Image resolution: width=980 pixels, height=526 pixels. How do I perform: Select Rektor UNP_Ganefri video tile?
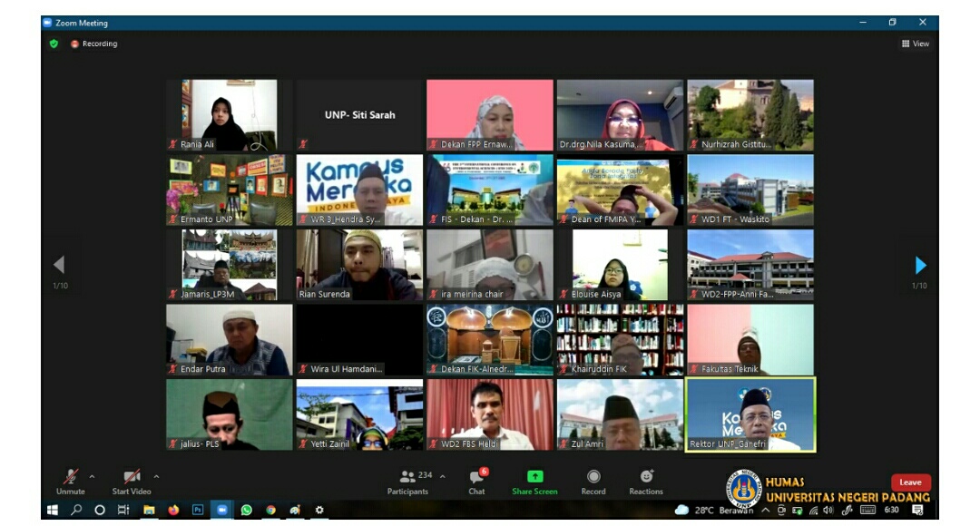click(x=750, y=414)
